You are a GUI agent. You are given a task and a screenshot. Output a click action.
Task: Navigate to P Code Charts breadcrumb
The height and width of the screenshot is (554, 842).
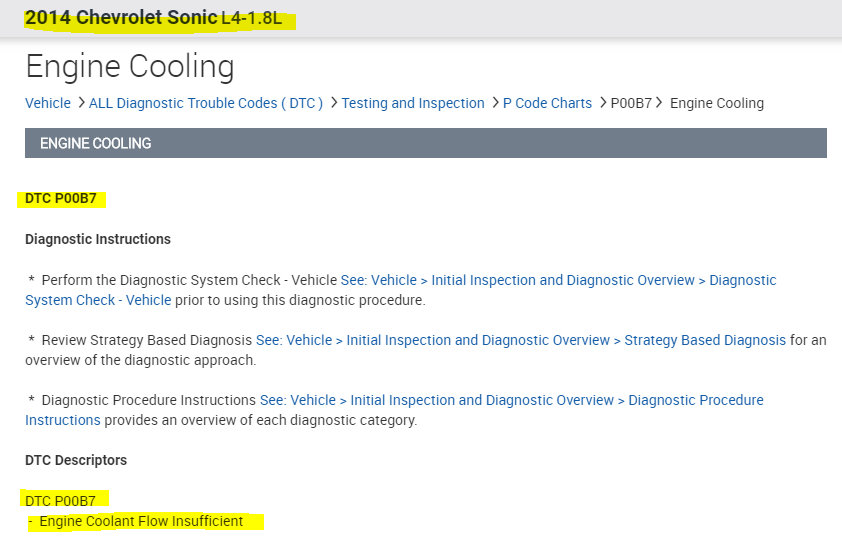547,103
